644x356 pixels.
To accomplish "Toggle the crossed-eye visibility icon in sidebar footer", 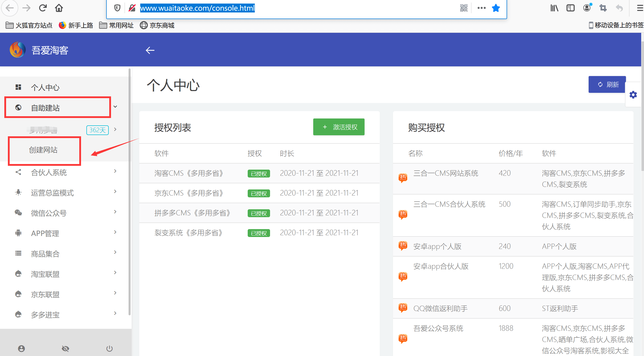I will point(65,348).
